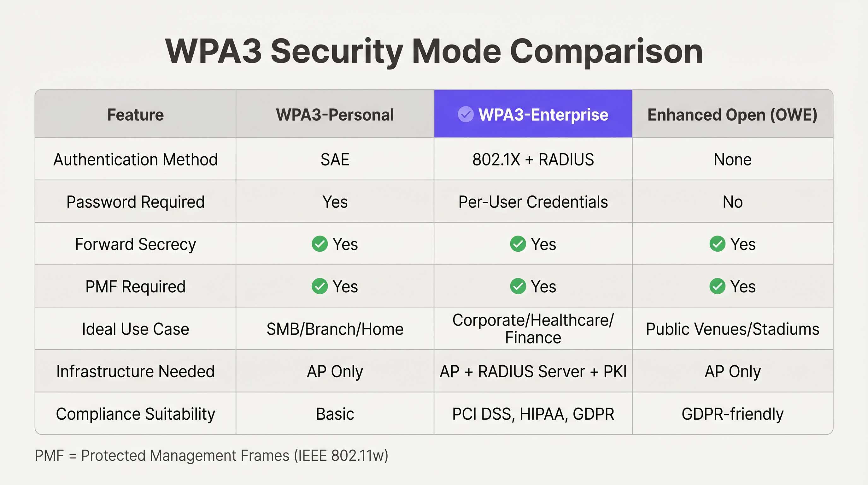This screenshot has height=485, width=868.
Task: Click checkmark icon in WPA3-Enterprise header
Action: pos(466,114)
